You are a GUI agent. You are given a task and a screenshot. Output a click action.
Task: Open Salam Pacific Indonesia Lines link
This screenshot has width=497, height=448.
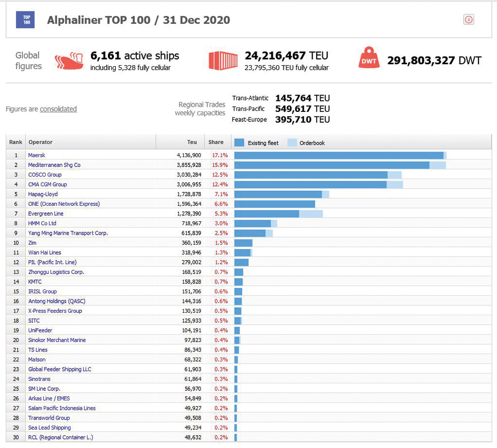point(62,408)
